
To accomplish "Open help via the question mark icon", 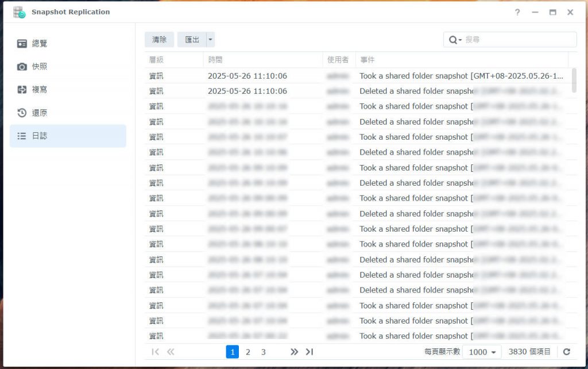I will tap(517, 13).
